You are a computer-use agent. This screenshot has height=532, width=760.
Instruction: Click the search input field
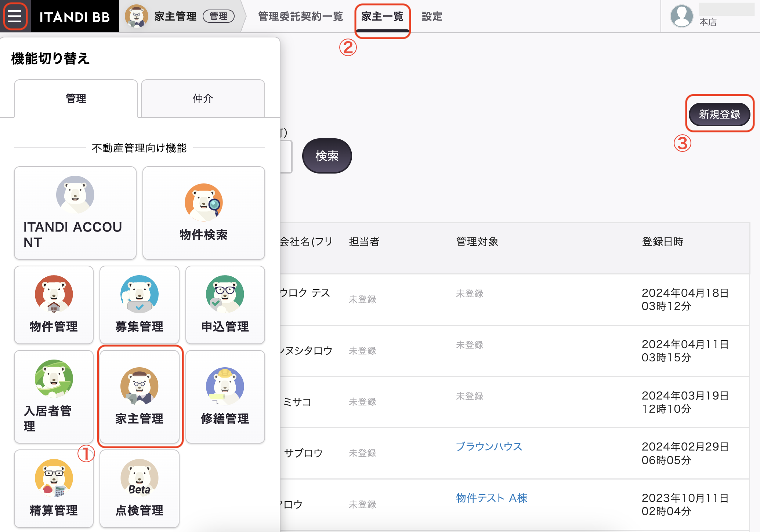pyautogui.click(x=286, y=157)
